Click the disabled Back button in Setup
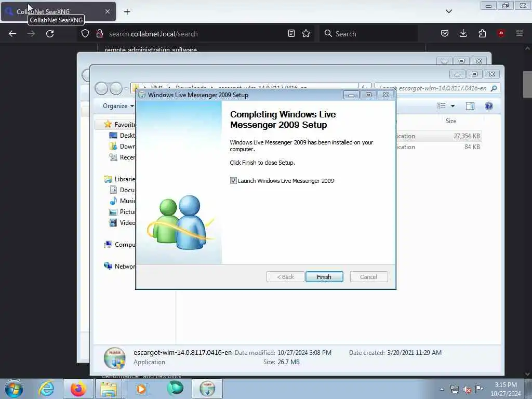Screen dimensions: 532x399 pyautogui.click(x=285, y=277)
